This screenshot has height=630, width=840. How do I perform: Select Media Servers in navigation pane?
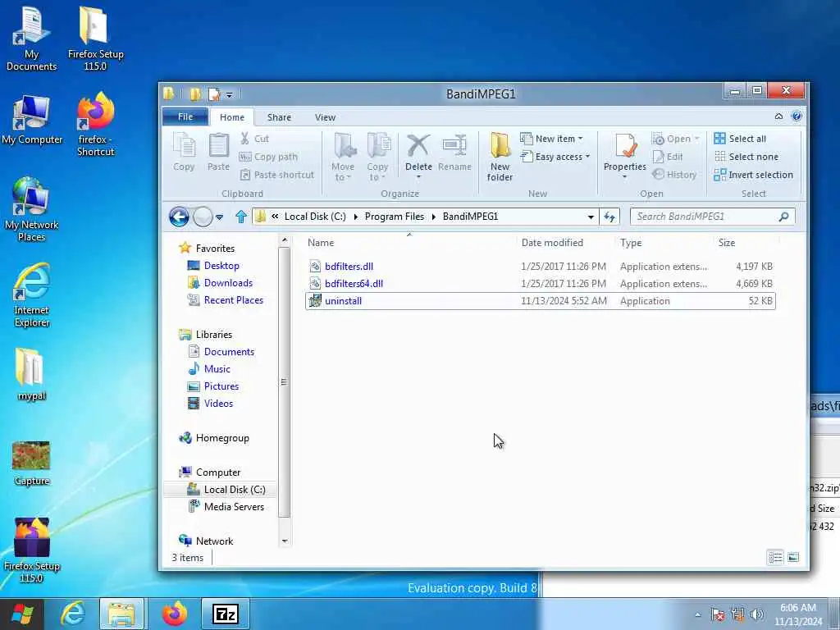click(x=234, y=507)
